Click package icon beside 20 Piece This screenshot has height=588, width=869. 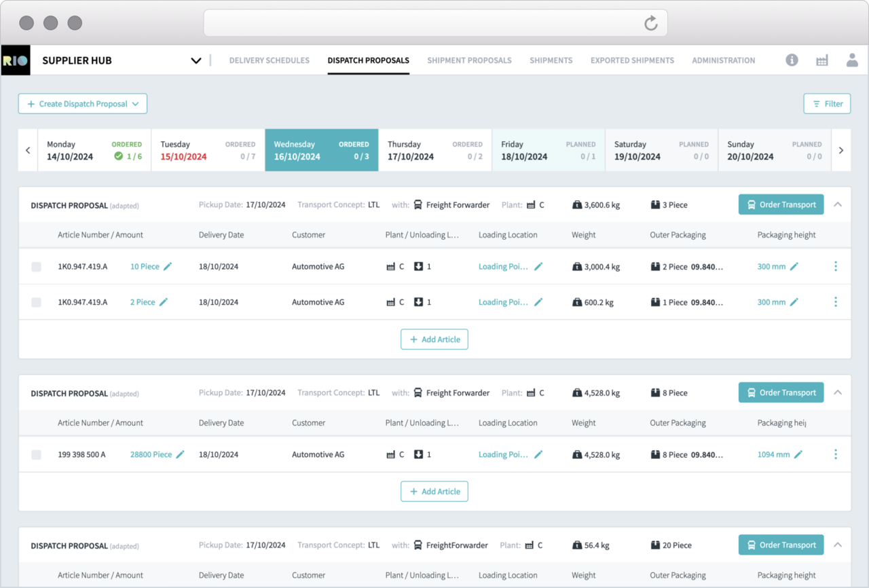pyautogui.click(x=655, y=545)
